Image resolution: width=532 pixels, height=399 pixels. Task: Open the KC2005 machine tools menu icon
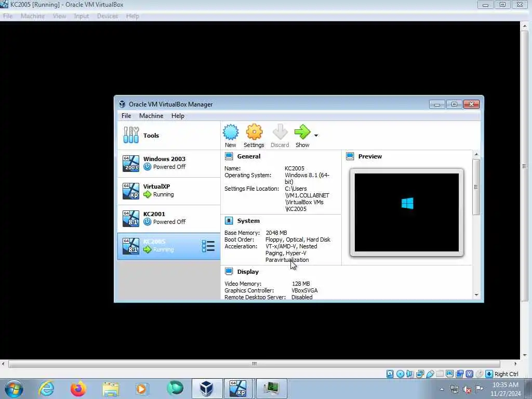tap(208, 246)
